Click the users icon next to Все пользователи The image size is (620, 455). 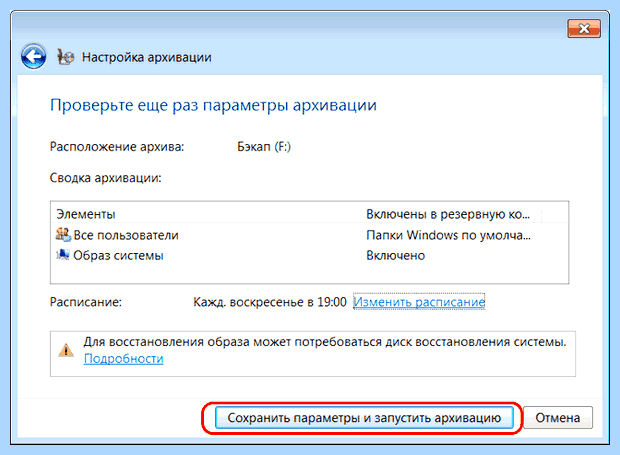(63, 234)
